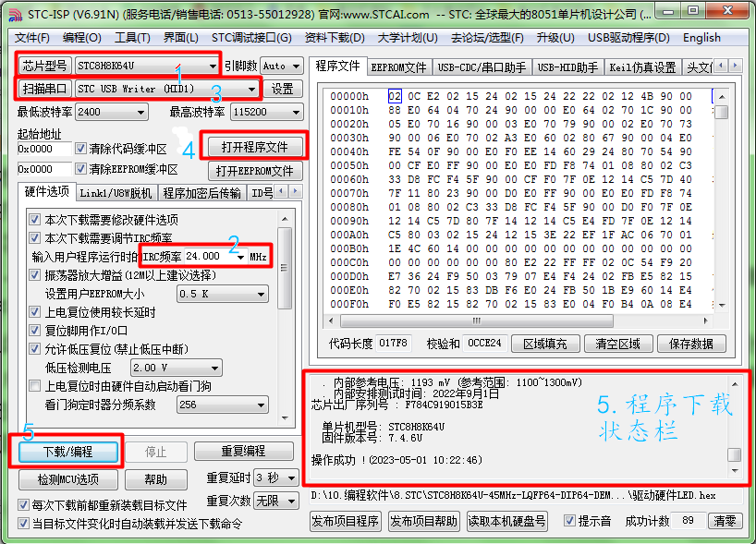This screenshot has width=756, height=544.
Task: Click download status log scroll up arrow
Action: (x=735, y=384)
